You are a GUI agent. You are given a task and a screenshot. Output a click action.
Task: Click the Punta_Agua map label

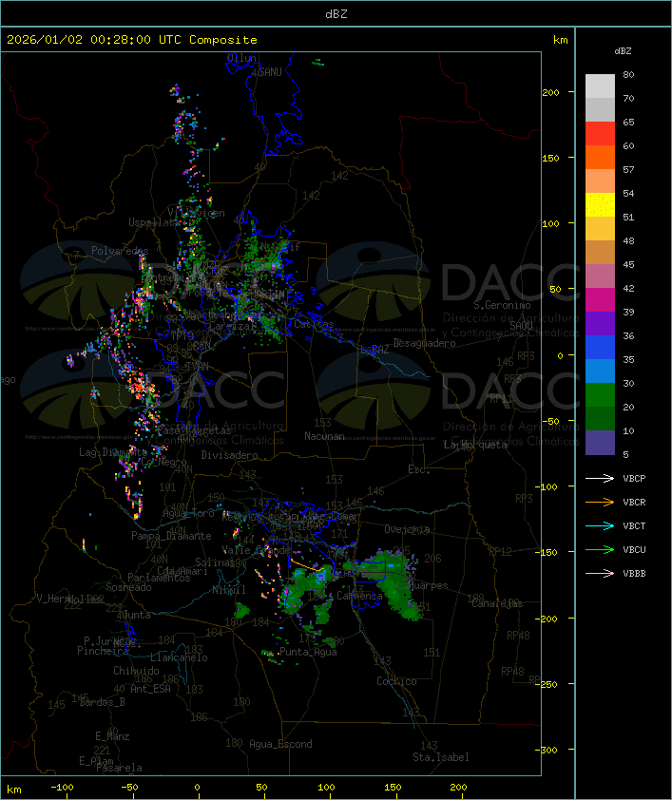coord(308,652)
